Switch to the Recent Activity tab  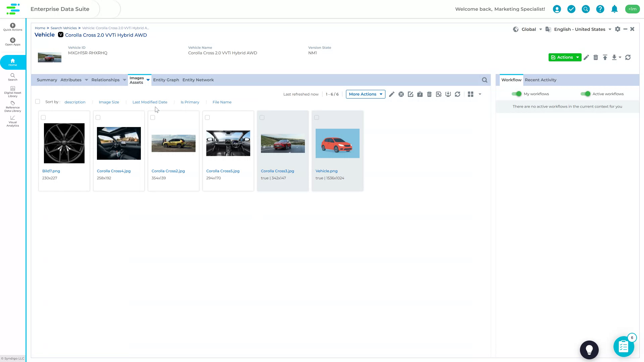coord(540,80)
